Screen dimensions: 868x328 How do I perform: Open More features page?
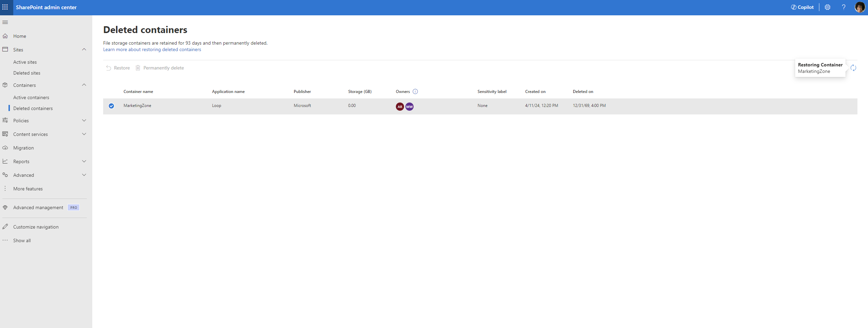coord(28,189)
